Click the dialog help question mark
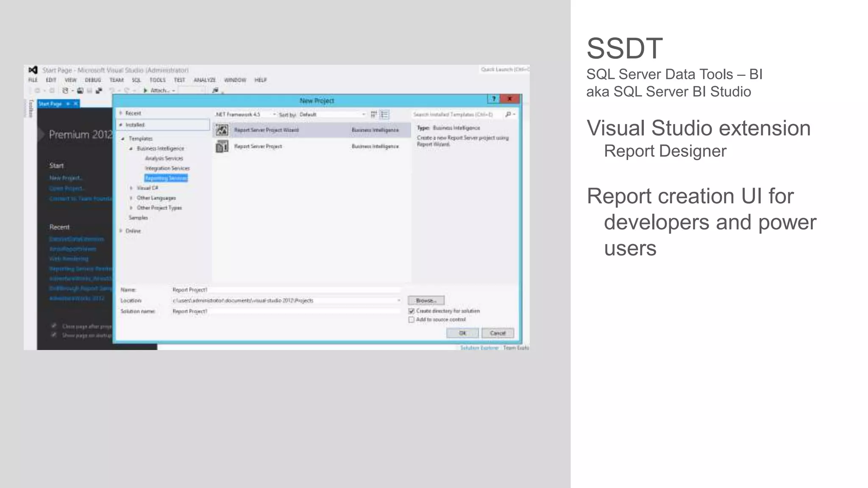 (x=494, y=99)
